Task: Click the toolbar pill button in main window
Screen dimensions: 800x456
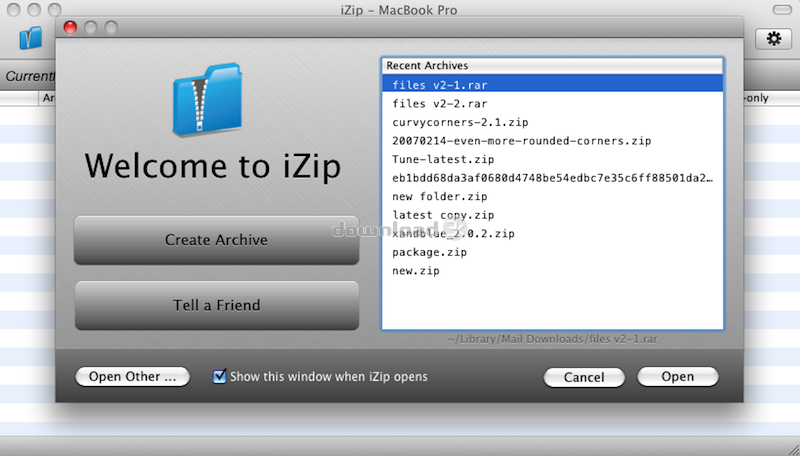Action: click(782, 10)
